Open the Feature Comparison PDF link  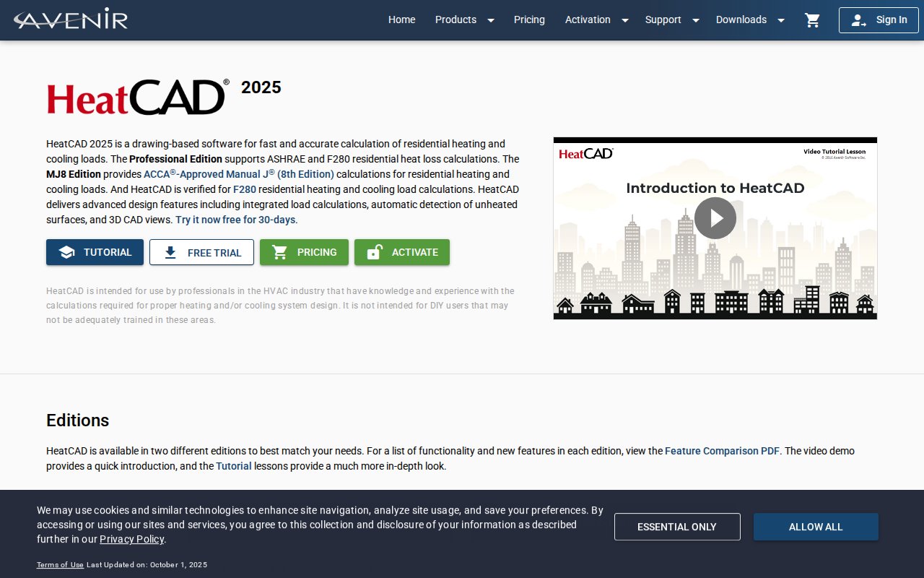pyautogui.click(x=722, y=451)
